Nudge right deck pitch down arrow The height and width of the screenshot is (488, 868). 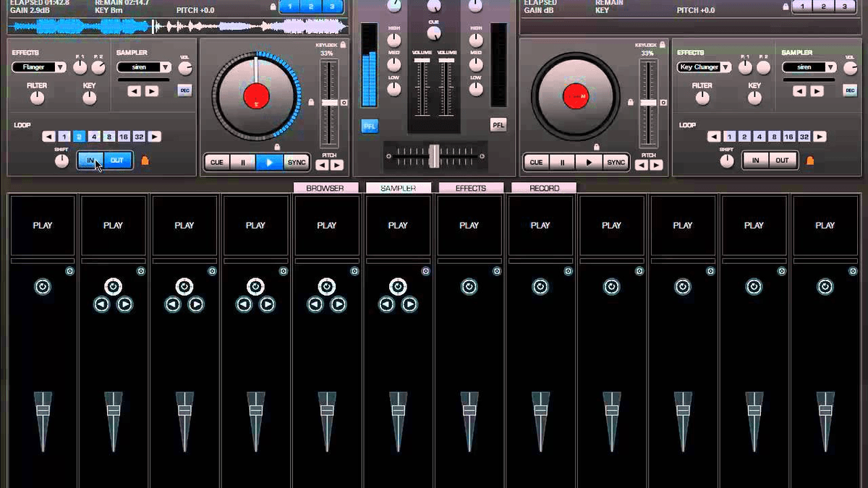tap(642, 165)
